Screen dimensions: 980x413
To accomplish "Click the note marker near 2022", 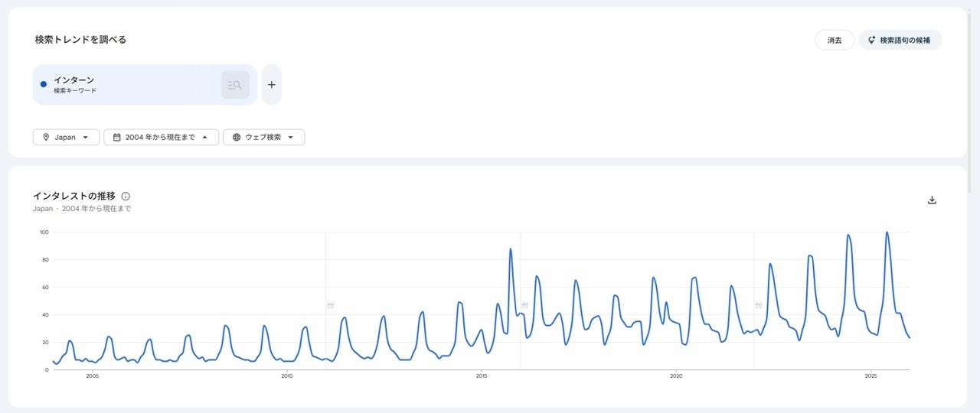I will 758,305.
